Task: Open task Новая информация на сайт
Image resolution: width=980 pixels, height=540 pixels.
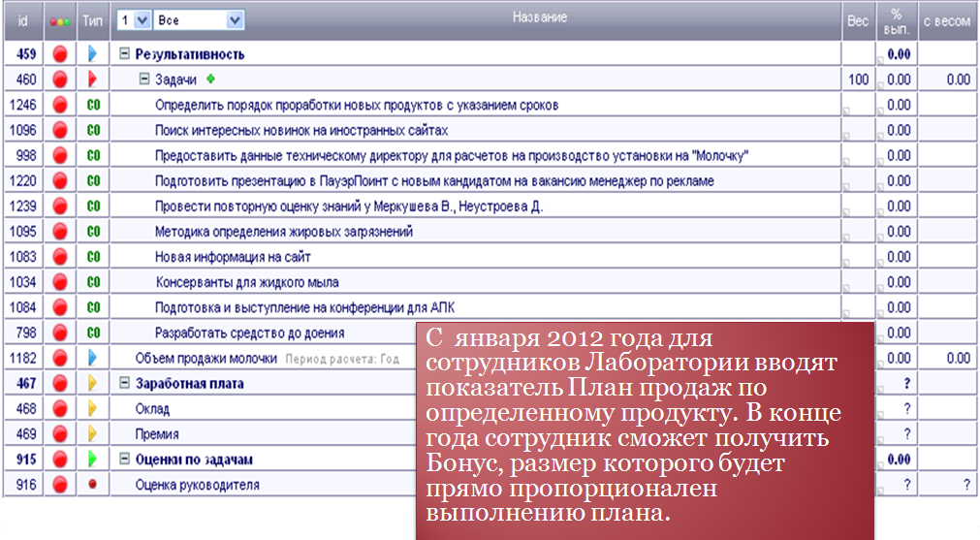Action: (x=232, y=257)
